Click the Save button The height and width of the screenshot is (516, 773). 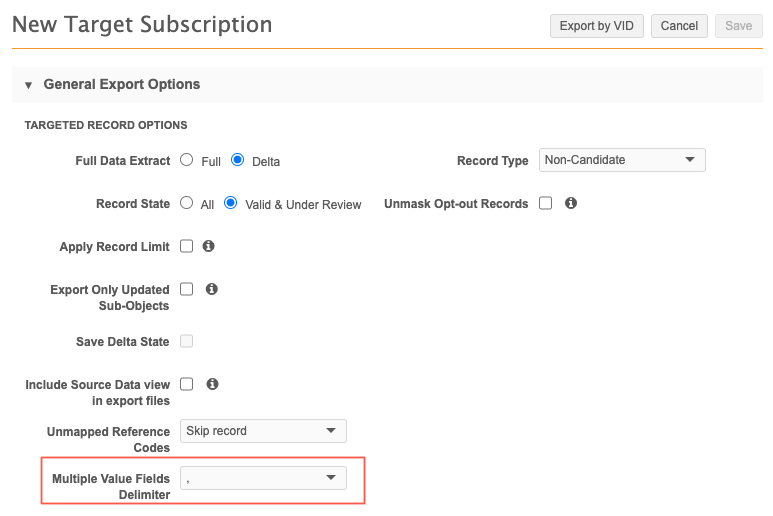pyautogui.click(x=738, y=26)
